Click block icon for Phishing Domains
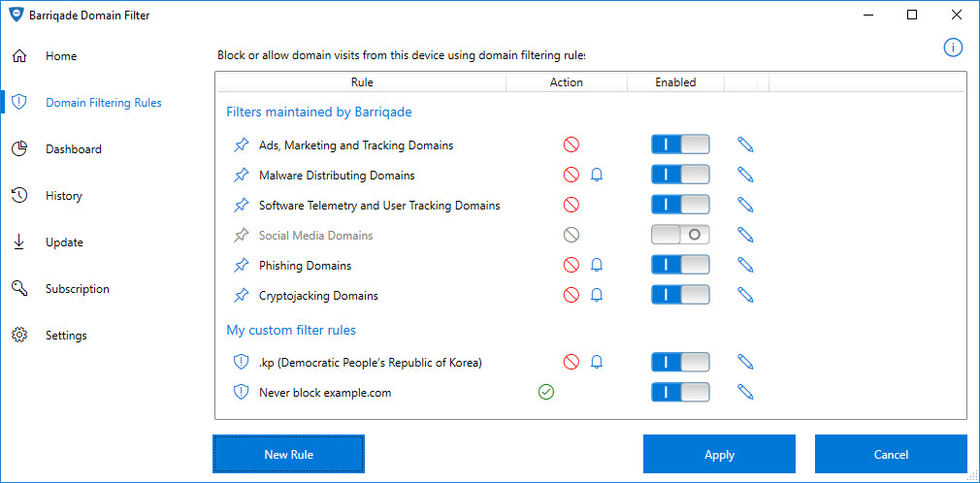This screenshot has width=980, height=483. pyautogui.click(x=572, y=265)
